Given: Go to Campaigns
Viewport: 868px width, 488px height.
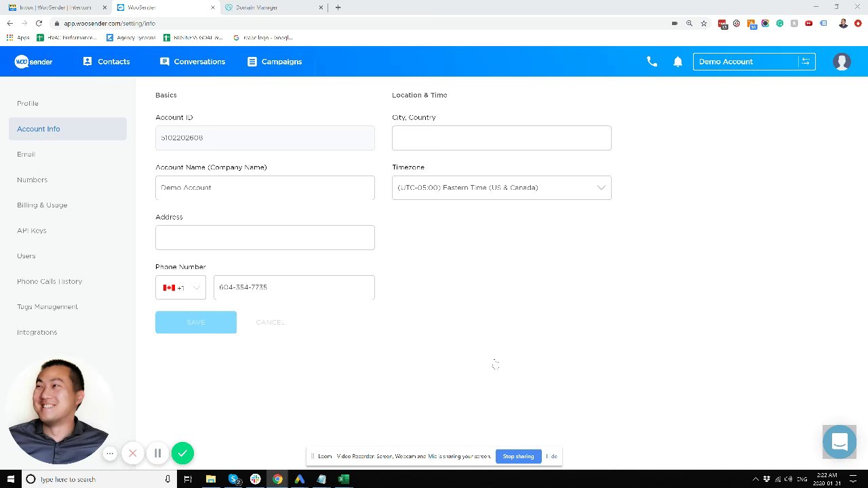Looking at the screenshot, I should click(275, 62).
